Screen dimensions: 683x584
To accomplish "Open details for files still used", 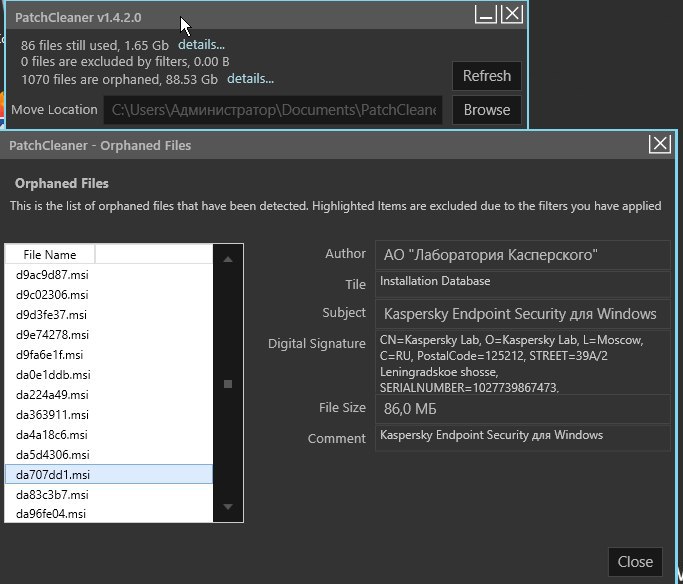I will tap(201, 45).
